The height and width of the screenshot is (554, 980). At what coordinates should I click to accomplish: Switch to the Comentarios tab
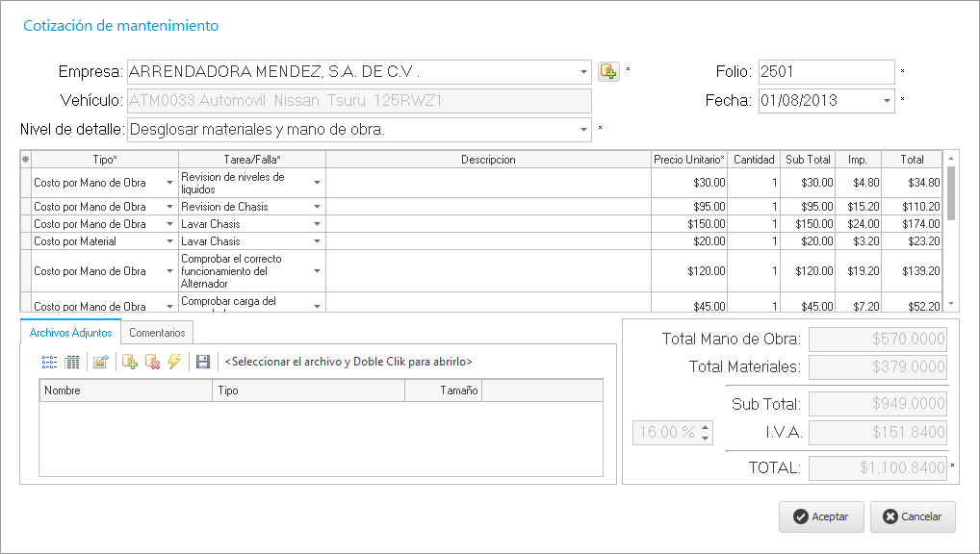[157, 333]
